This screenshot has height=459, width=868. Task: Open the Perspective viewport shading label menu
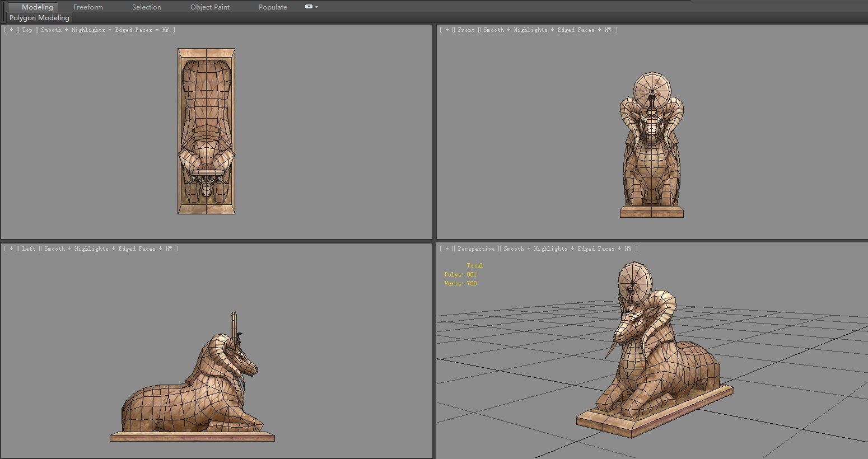click(567, 249)
